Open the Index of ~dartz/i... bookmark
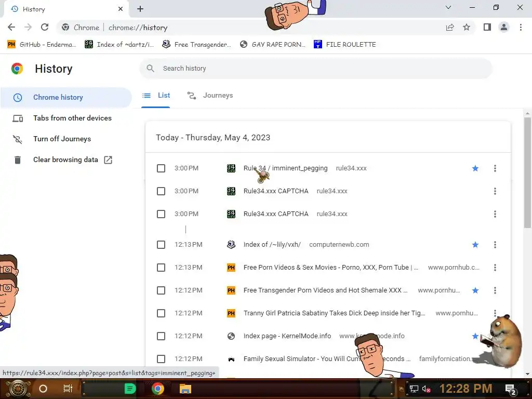 pyautogui.click(x=119, y=45)
